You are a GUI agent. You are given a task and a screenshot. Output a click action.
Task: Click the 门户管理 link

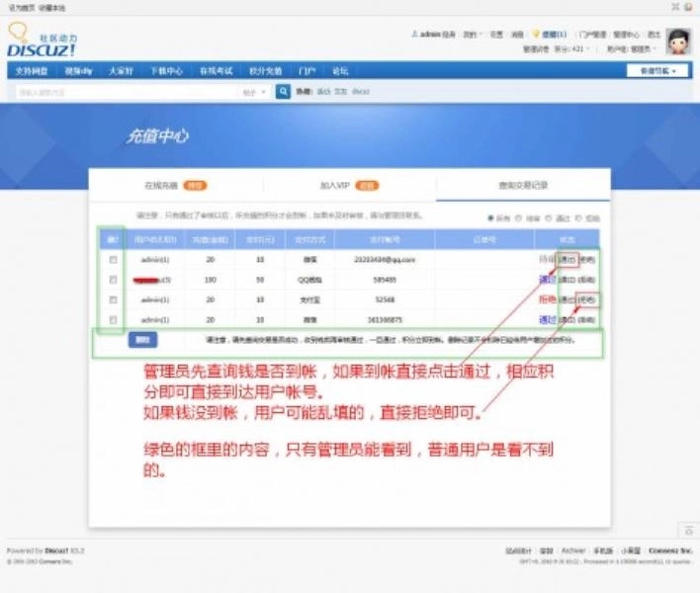[x=592, y=35]
